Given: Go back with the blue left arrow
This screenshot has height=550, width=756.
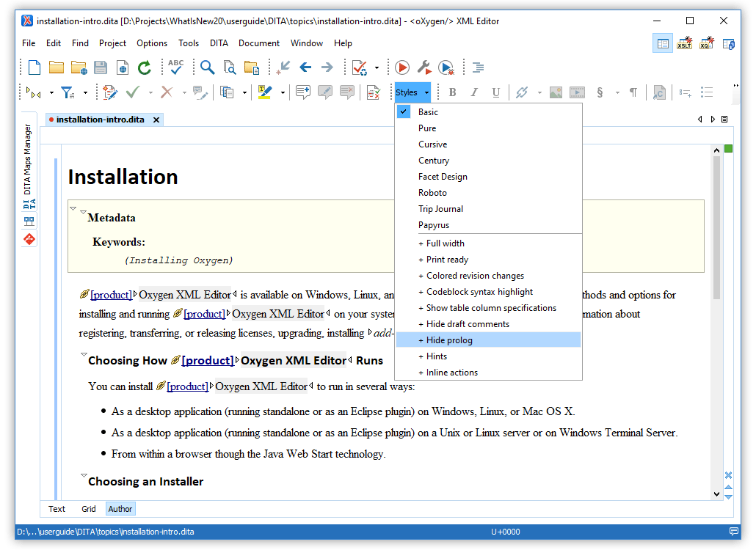Looking at the screenshot, I should (x=305, y=67).
